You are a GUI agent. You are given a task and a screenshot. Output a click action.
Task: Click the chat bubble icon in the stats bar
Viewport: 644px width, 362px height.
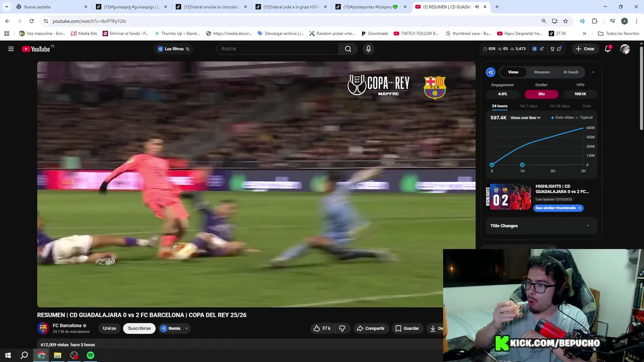(559, 49)
